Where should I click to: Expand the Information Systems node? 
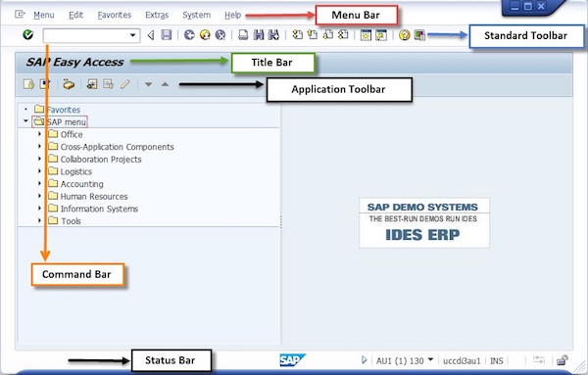click(x=40, y=208)
